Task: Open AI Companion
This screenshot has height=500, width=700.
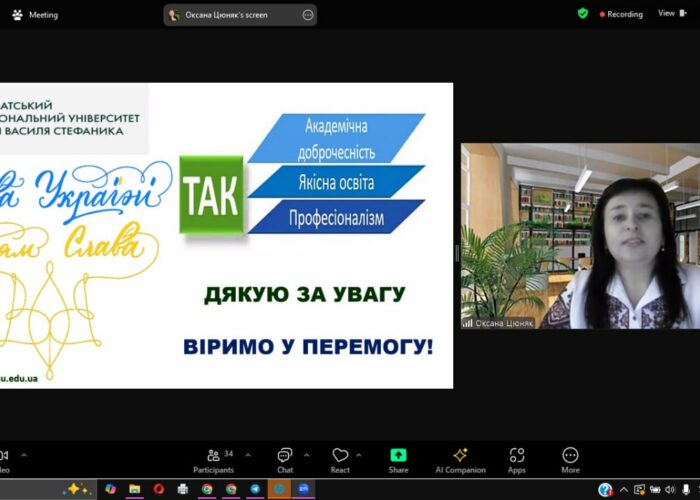Action: [460, 459]
